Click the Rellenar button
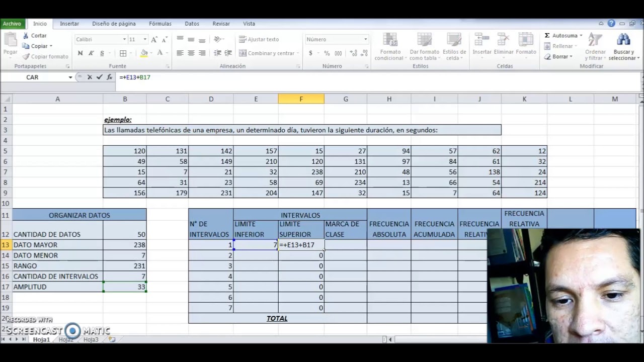Viewport: 644px width, 362px height. tap(562, 46)
